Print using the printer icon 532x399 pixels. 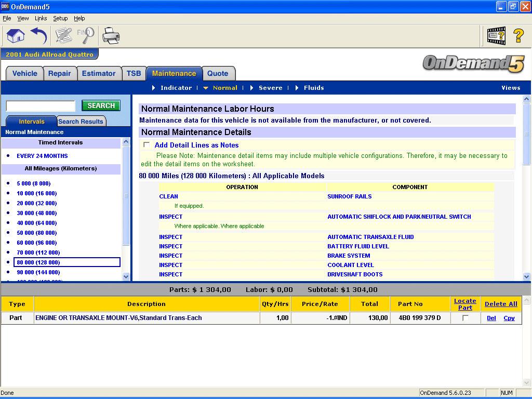pos(111,36)
